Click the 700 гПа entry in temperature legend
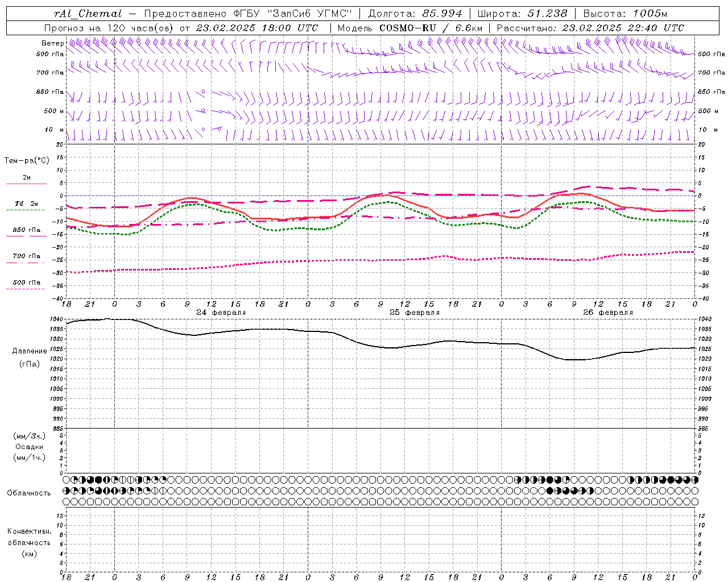 click(27, 256)
